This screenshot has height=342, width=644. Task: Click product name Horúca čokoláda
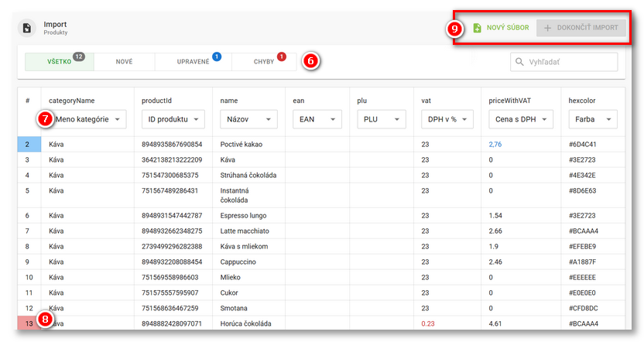point(245,323)
